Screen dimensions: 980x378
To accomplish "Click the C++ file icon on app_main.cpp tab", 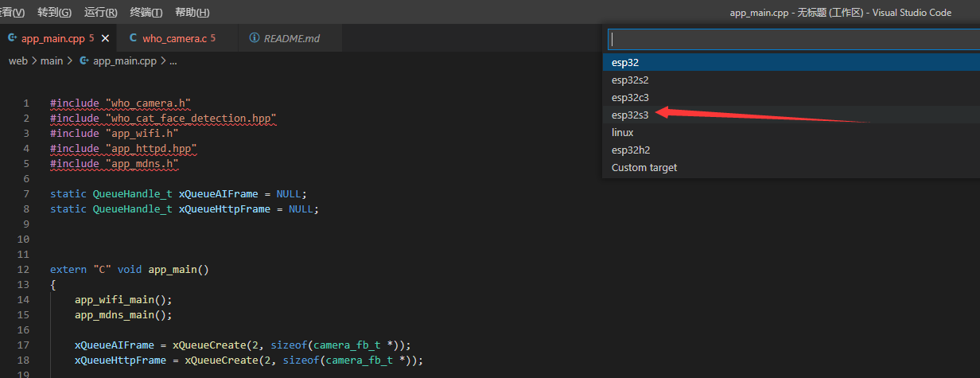I will click(x=12, y=38).
